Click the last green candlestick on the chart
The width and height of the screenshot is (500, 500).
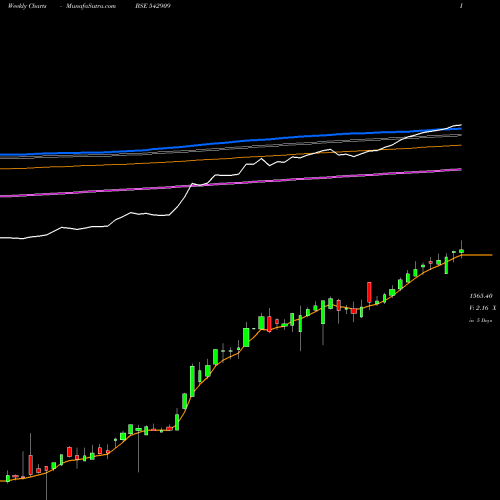[461, 251]
